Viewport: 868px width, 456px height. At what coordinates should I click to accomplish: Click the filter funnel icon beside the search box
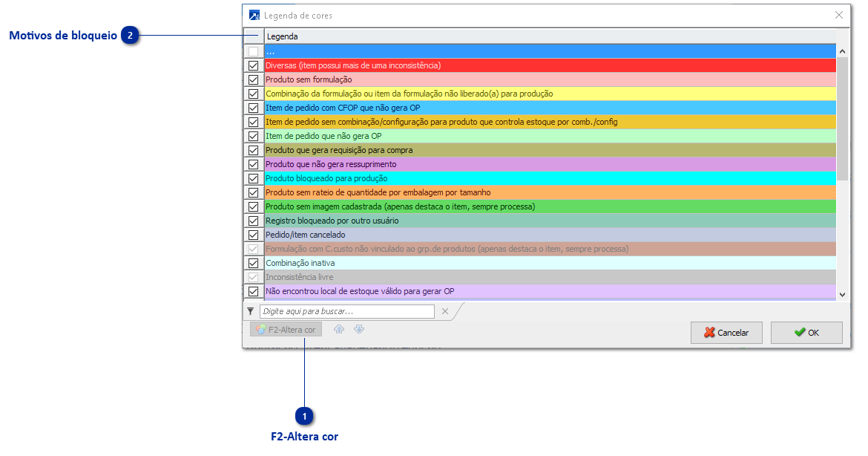pos(250,311)
